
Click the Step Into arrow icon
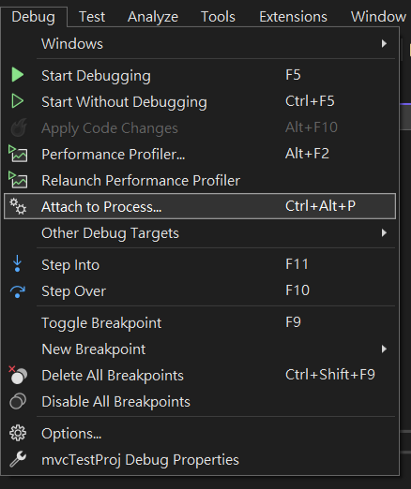[x=17, y=264]
